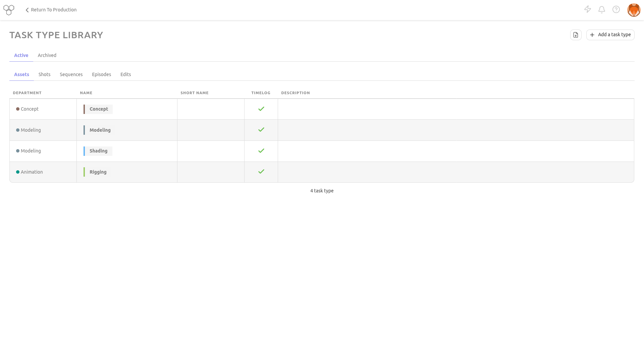Image resolution: width=644 pixels, height=362 pixels.
Task: Open the help question mark icon
Action: click(616, 9)
